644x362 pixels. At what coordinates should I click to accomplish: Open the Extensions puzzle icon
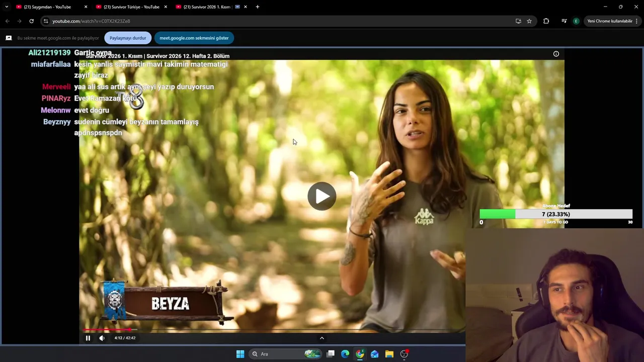click(546, 21)
